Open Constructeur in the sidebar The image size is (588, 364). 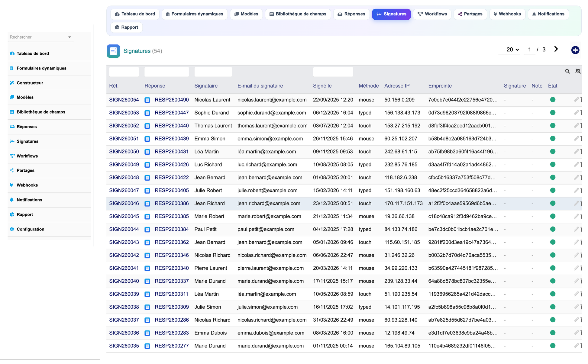pyautogui.click(x=30, y=83)
